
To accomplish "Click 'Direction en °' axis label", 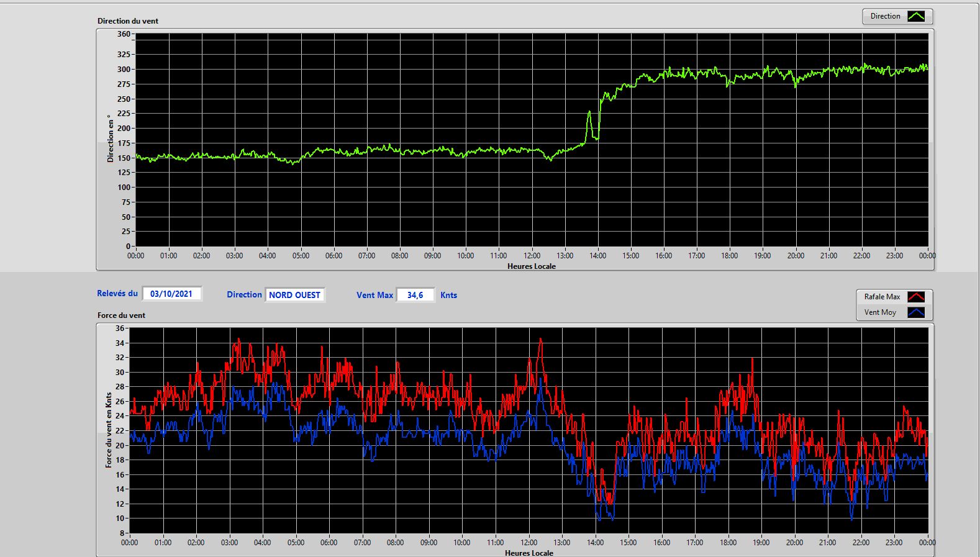I will [111, 138].
